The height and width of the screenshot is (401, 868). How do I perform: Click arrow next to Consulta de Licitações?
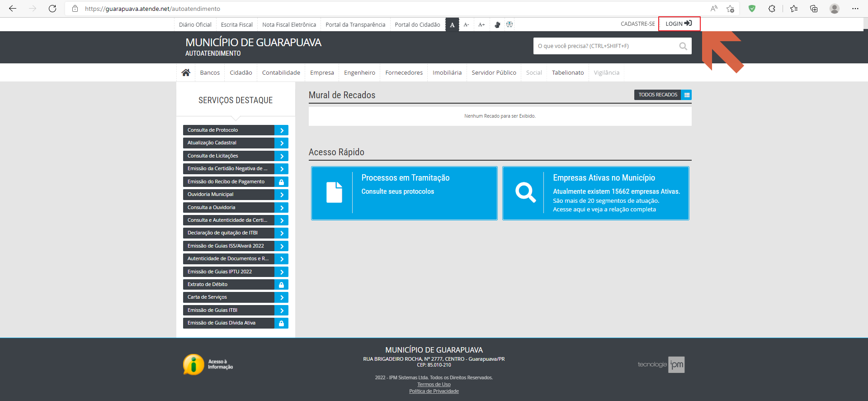click(281, 156)
